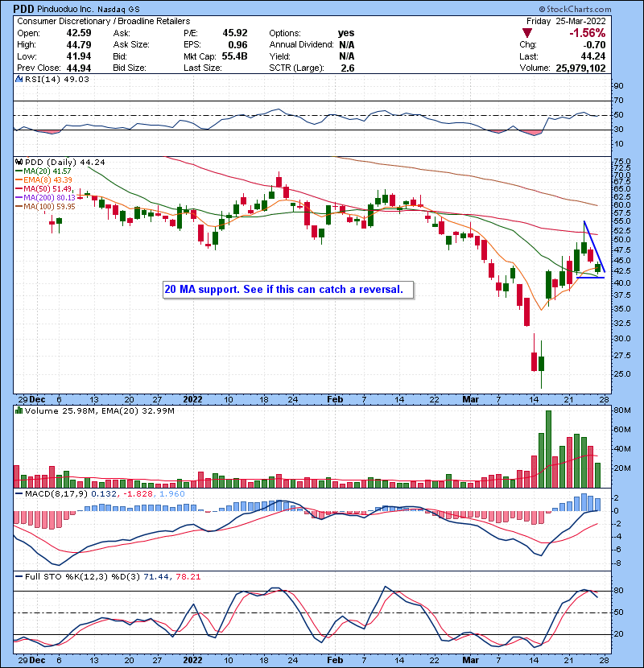Click the Friday 25-Mar-2022 date

click(x=566, y=21)
